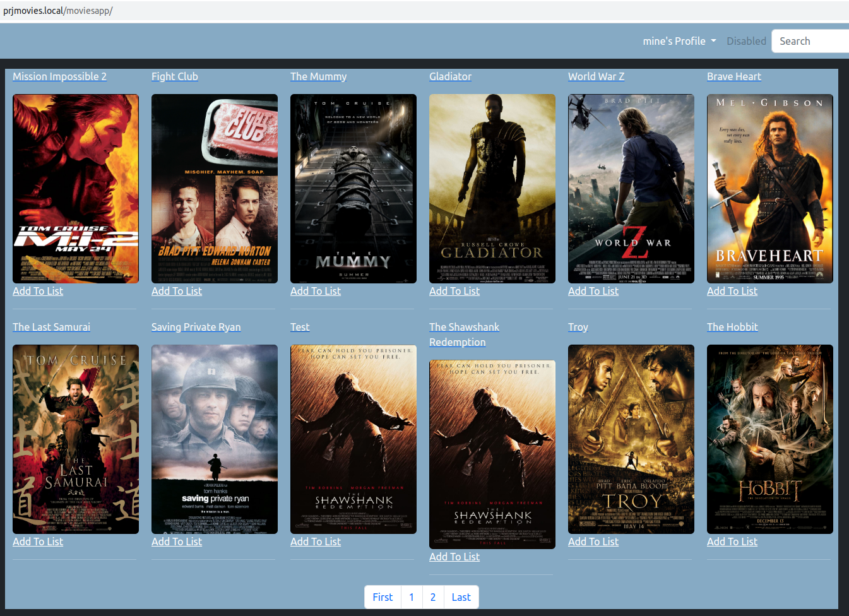The width and height of the screenshot is (849, 616).
Task: Add The Hobbit to list
Action: point(732,542)
